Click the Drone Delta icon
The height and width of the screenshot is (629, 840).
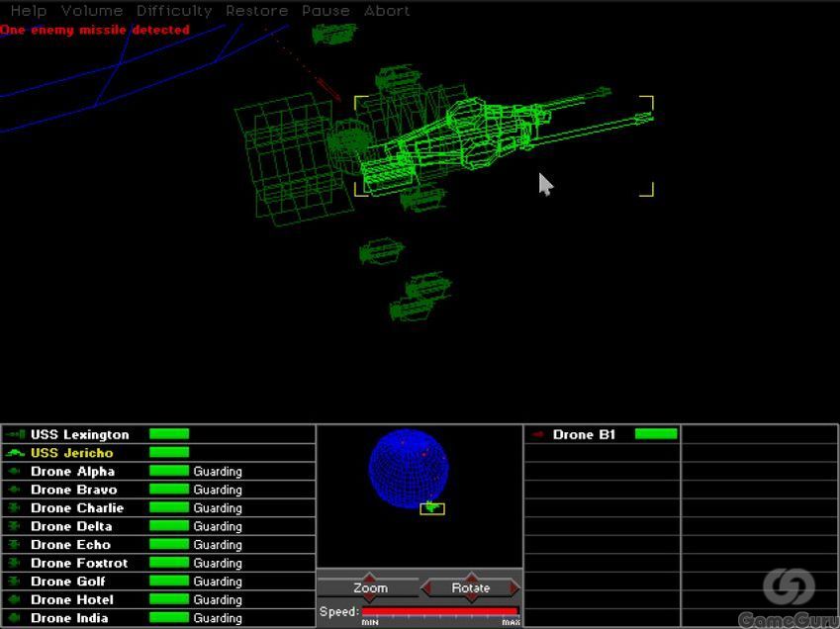[15, 526]
